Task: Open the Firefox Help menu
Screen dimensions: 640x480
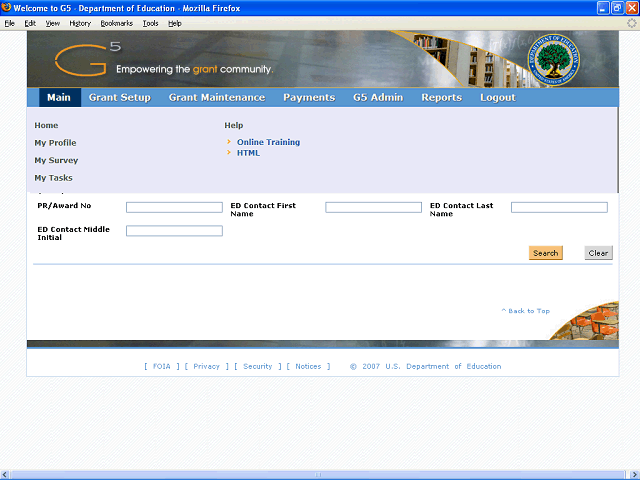Action: tap(175, 23)
